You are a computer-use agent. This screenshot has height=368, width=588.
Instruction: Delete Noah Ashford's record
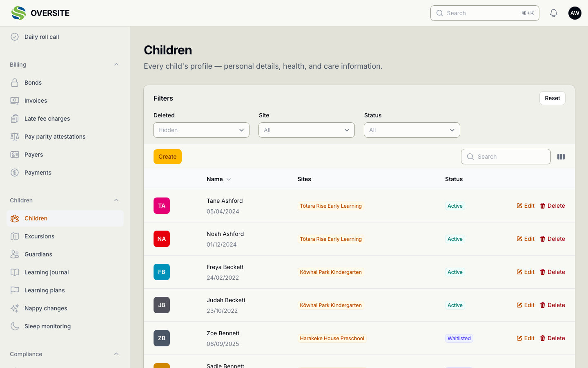(x=552, y=239)
